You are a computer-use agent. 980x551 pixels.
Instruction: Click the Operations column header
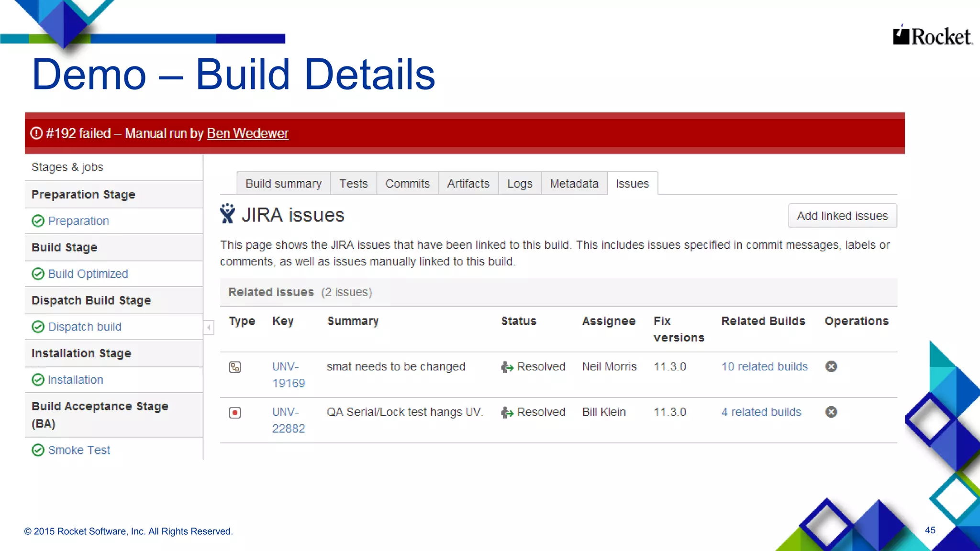(857, 321)
